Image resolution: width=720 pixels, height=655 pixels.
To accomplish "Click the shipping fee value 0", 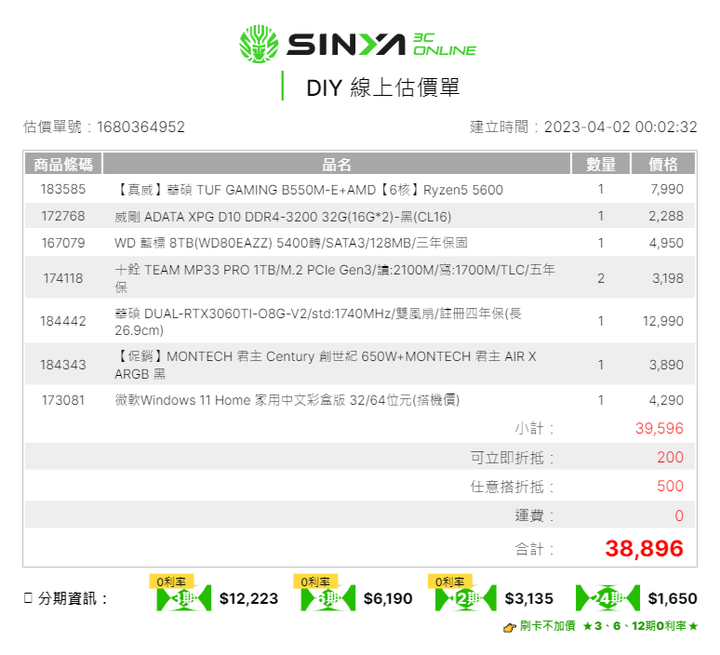I will tap(679, 515).
